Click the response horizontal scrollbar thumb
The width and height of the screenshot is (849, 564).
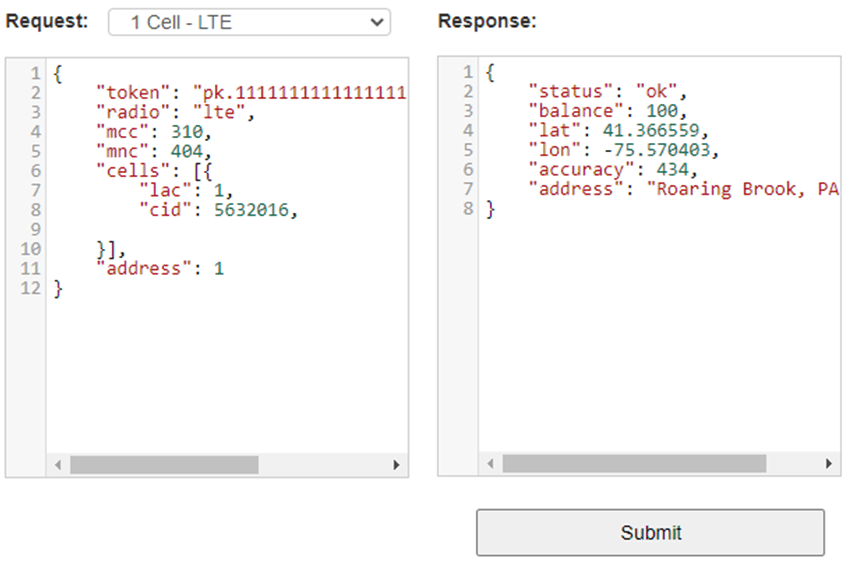click(x=633, y=465)
